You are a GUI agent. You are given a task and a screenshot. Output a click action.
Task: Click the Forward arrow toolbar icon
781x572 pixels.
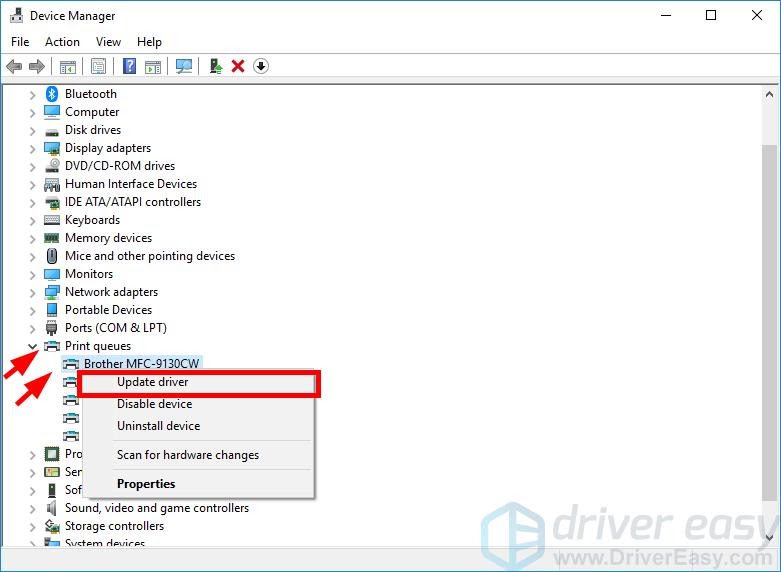(37, 66)
